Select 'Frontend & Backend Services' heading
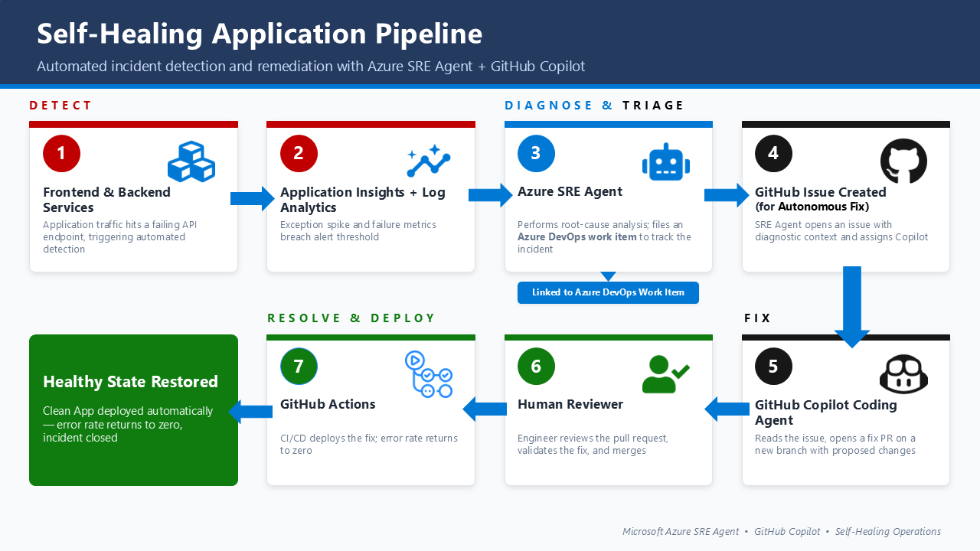 tap(106, 200)
